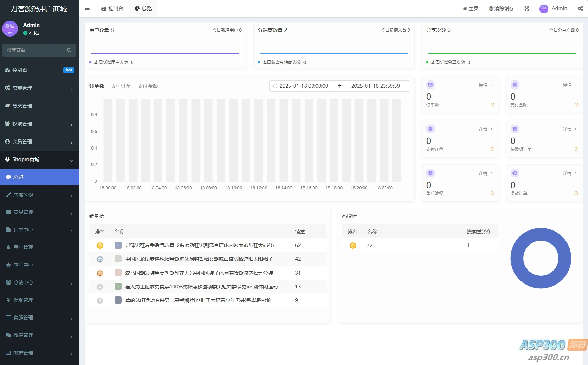Screen dimensions: 588x365
Task: Click the sidebar search magnifier icon
Action: (x=69, y=50)
